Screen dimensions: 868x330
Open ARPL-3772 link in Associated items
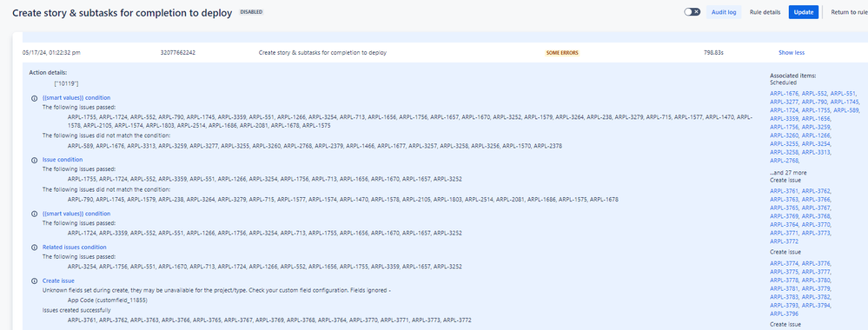(x=785, y=241)
